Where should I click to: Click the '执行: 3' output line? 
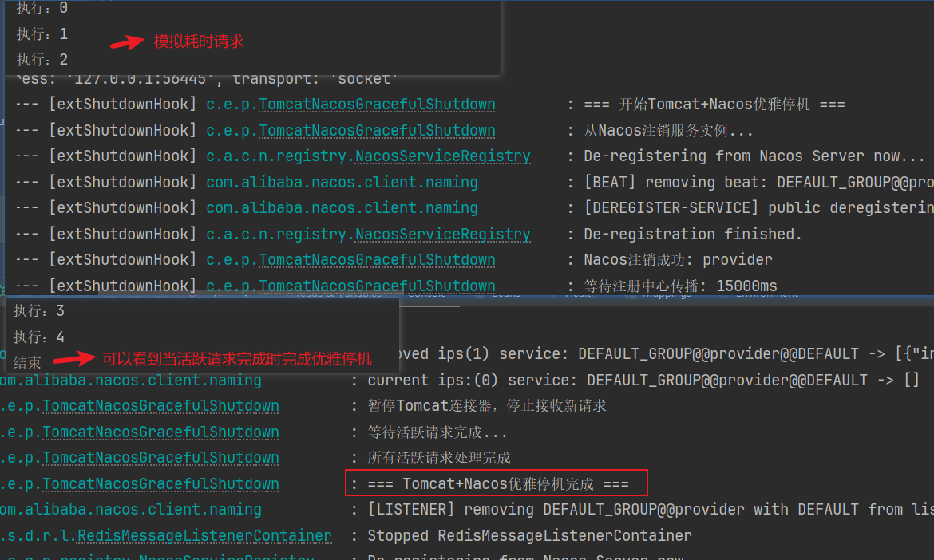39,311
